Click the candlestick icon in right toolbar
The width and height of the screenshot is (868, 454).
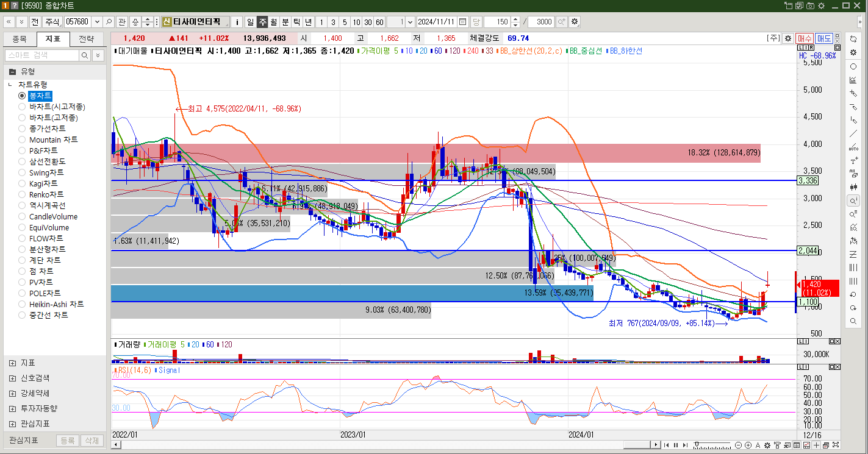[853, 186]
